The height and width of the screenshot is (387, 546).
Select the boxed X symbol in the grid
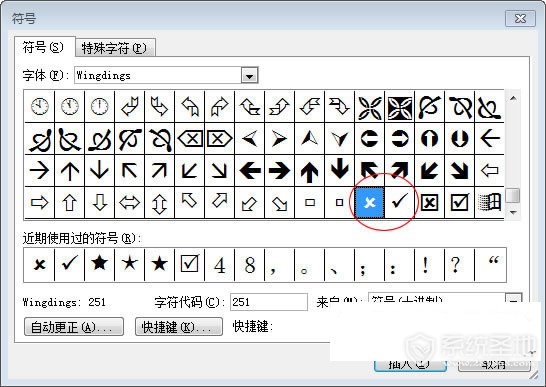[x=429, y=202]
